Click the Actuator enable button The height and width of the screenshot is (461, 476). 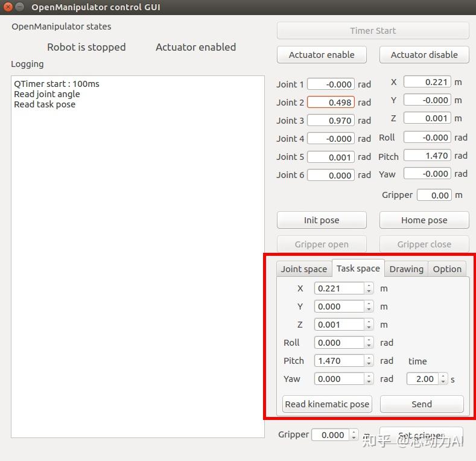coord(322,55)
